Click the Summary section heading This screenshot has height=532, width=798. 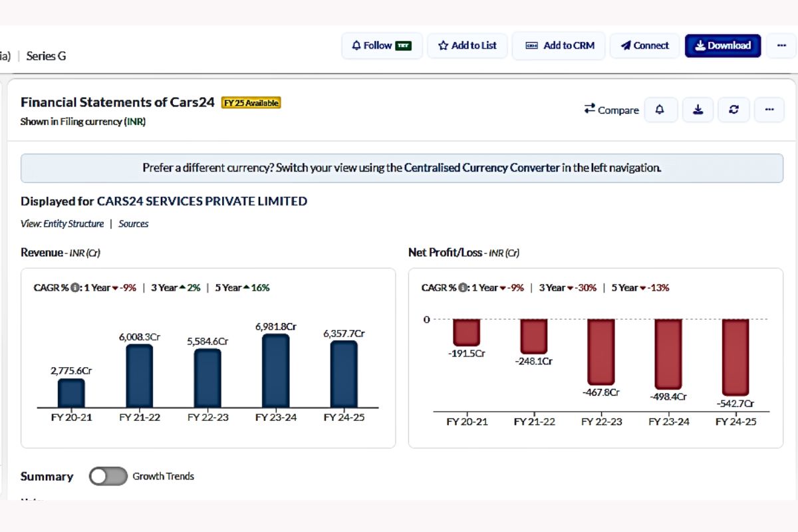pos(47,476)
